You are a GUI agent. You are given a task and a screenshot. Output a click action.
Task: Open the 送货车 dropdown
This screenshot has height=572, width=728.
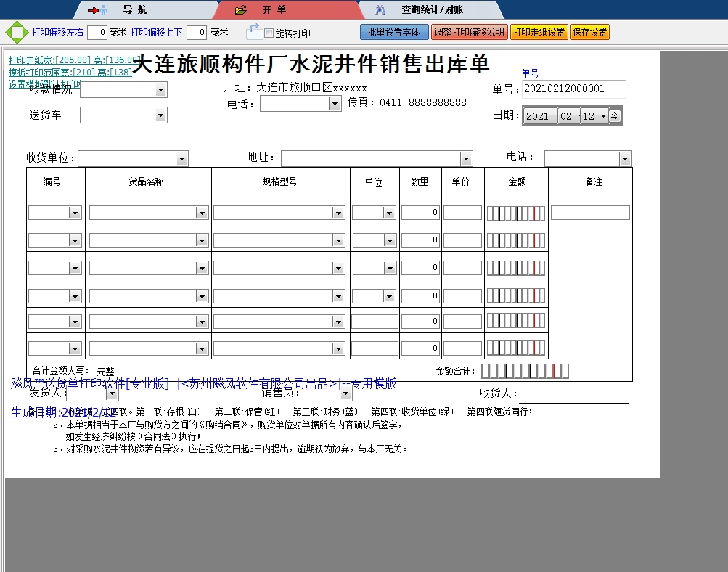point(161,115)
